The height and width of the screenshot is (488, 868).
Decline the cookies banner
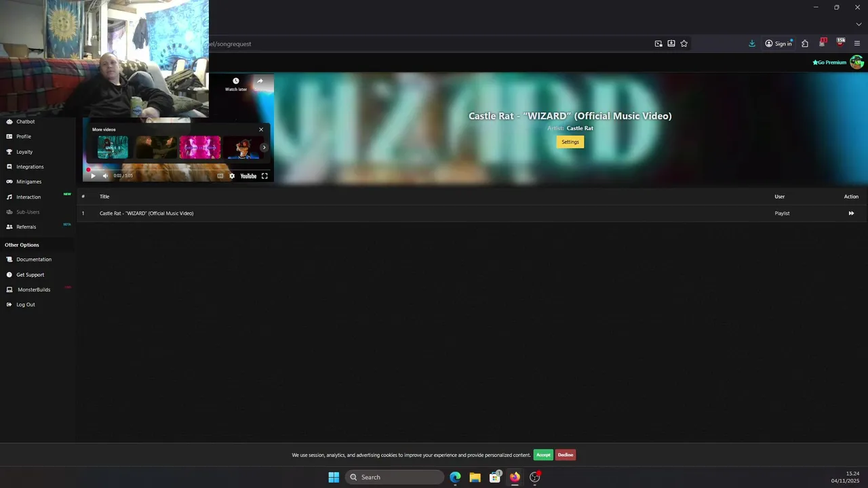566,455
